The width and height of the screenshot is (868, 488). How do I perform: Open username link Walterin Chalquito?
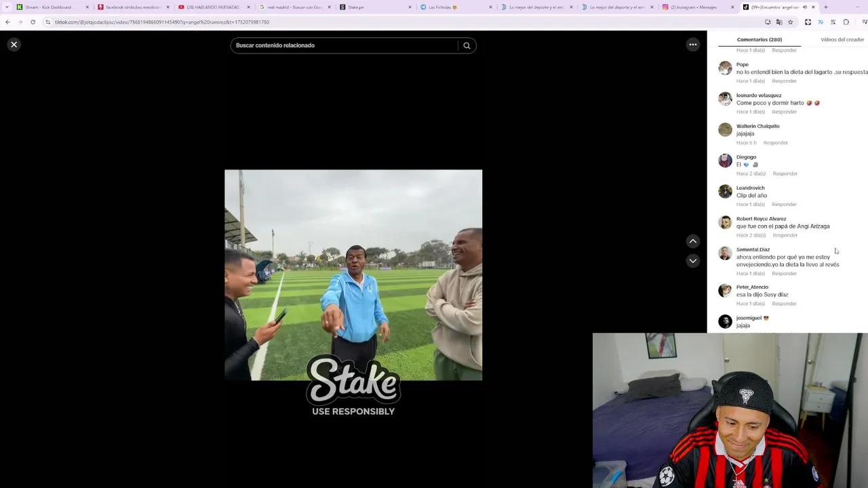[x=757, y=126]
